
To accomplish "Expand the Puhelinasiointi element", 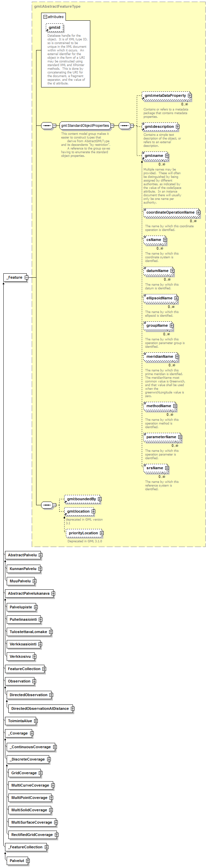I will click(40, 620).
